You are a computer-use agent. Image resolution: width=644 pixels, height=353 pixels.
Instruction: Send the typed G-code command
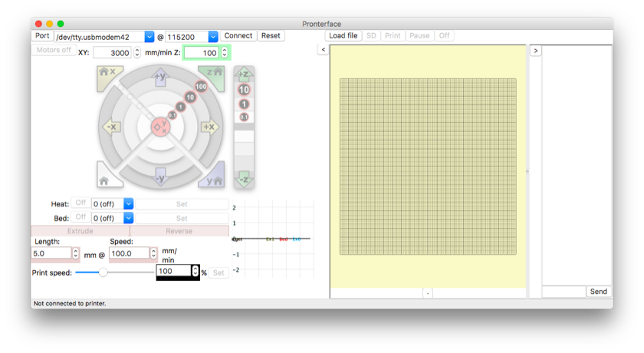[599, 292]
